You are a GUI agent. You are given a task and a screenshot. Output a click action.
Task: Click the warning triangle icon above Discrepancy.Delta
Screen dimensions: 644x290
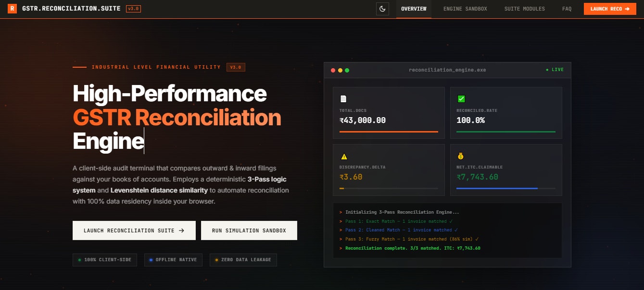coord(343,156)
